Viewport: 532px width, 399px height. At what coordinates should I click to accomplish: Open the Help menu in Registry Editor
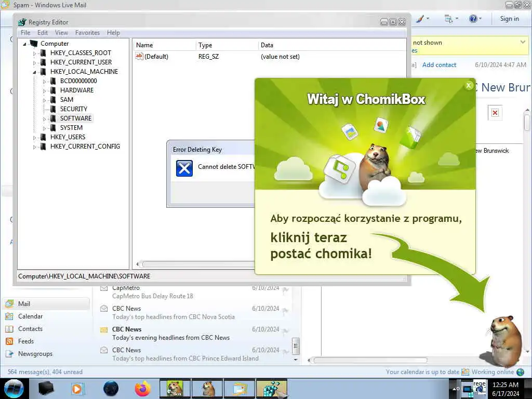click(x=113, y=33)
